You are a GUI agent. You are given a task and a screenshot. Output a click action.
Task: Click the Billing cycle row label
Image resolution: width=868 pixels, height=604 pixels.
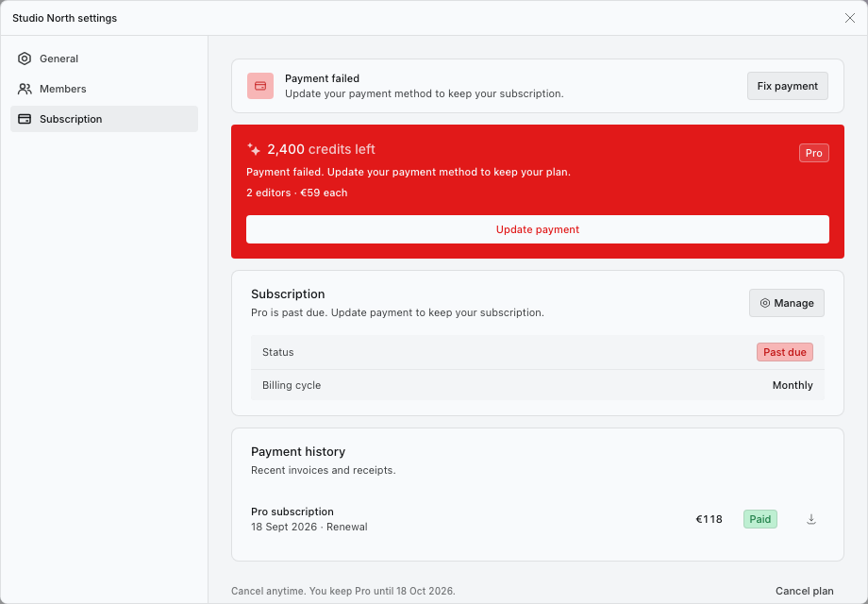[x=292, y=385]
